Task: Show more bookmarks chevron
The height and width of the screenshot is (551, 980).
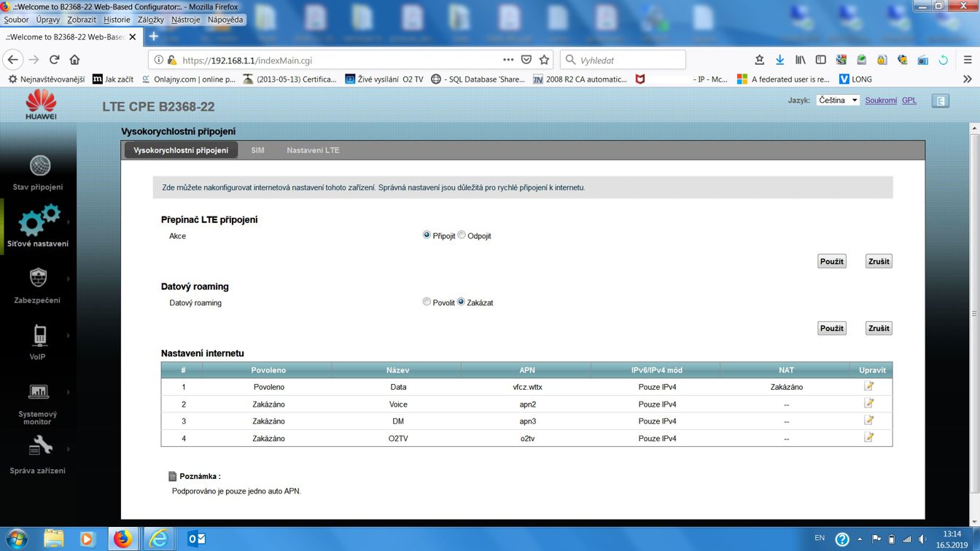Action: click(x=968, y=79)
